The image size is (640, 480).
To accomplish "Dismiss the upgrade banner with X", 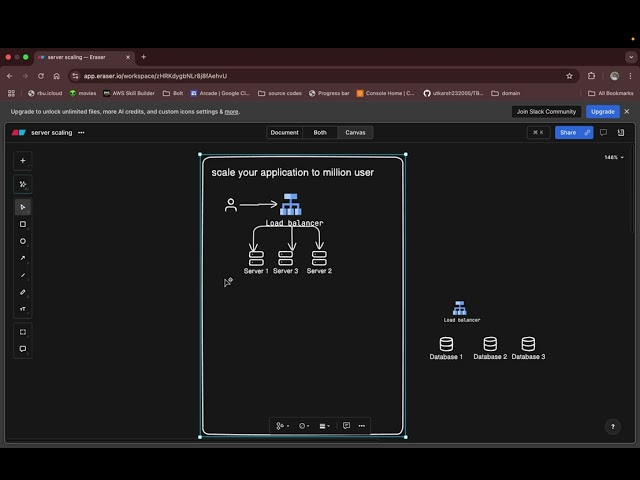I will pos(627,111).
